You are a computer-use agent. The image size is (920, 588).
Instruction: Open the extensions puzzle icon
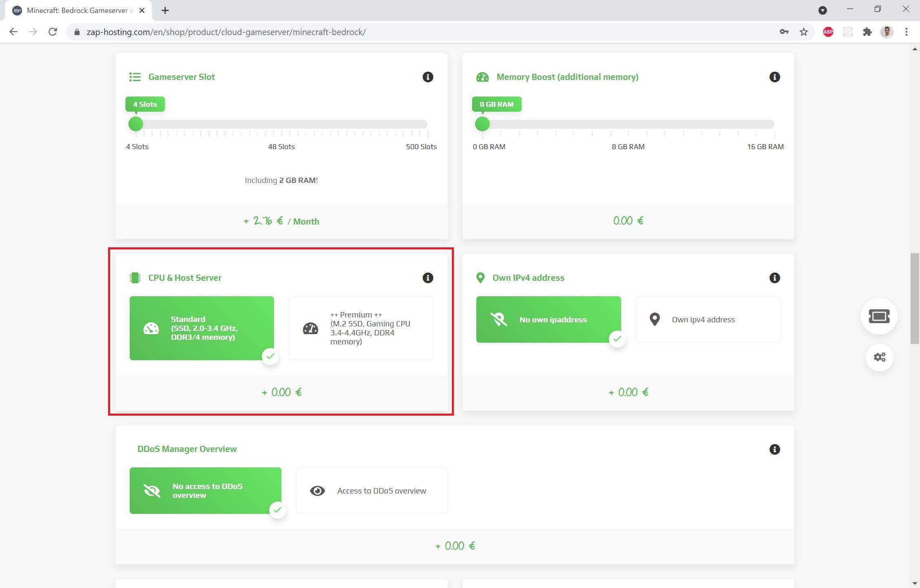[867, 32]
